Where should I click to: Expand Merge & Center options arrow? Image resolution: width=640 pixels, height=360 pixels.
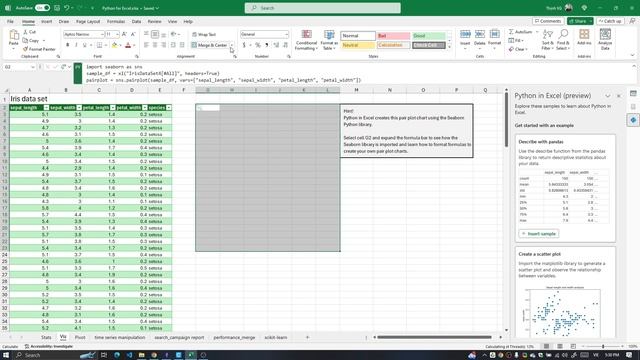coord(232,45)
